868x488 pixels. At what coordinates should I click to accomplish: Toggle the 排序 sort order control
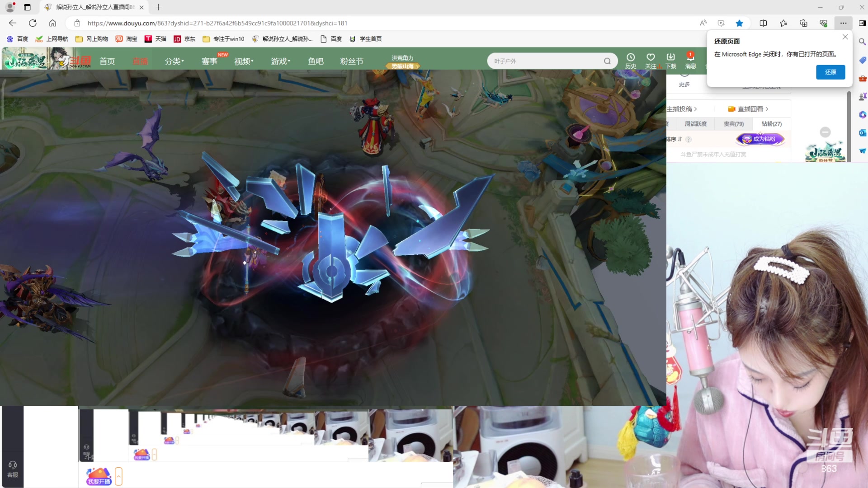click(674, 139)
